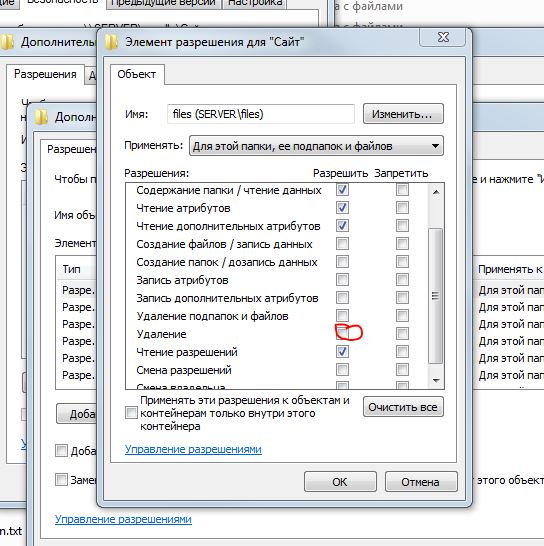Image resolution: width=544 pixels, height=546 pixels.
Task: Tick the deny box for "Удаление"
Action: coord(402,334)
